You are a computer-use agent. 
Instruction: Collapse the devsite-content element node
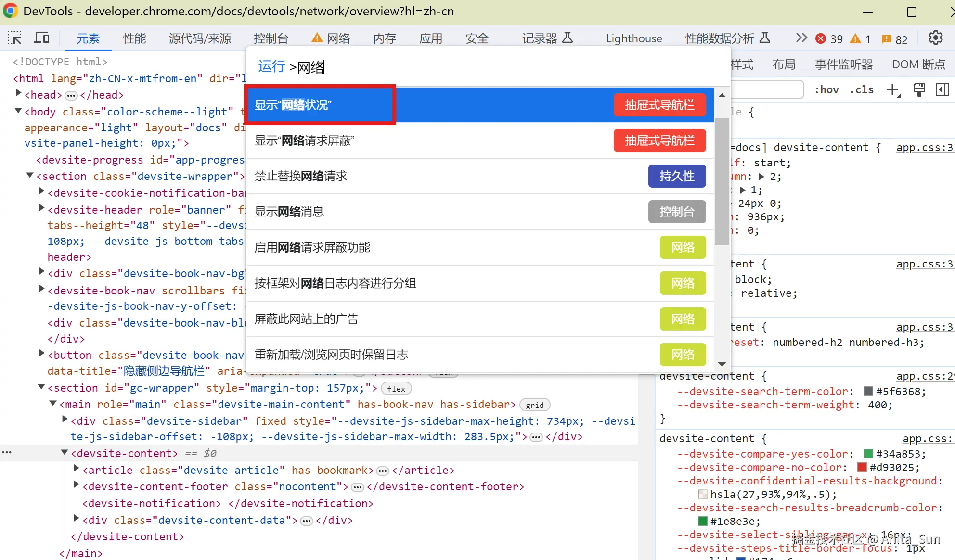[65, 453]
